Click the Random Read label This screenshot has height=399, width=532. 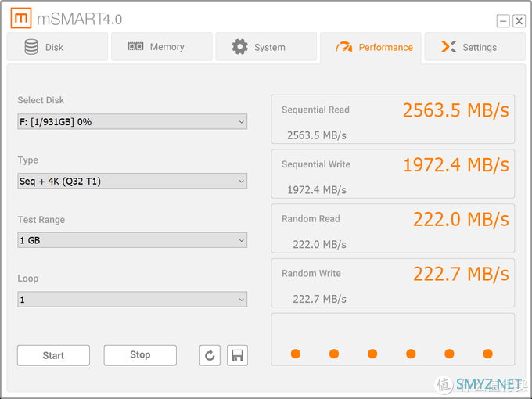click(311, 219)
